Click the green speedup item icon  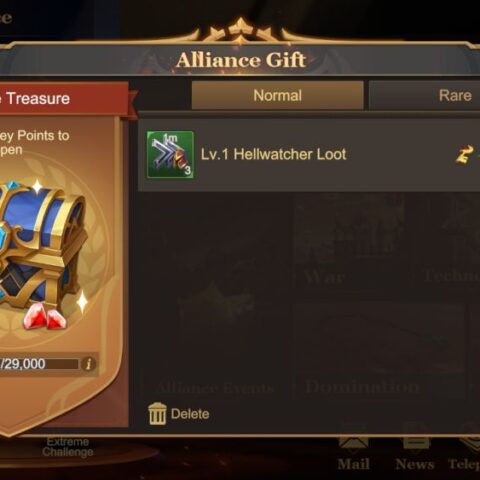tap(170, 155)
